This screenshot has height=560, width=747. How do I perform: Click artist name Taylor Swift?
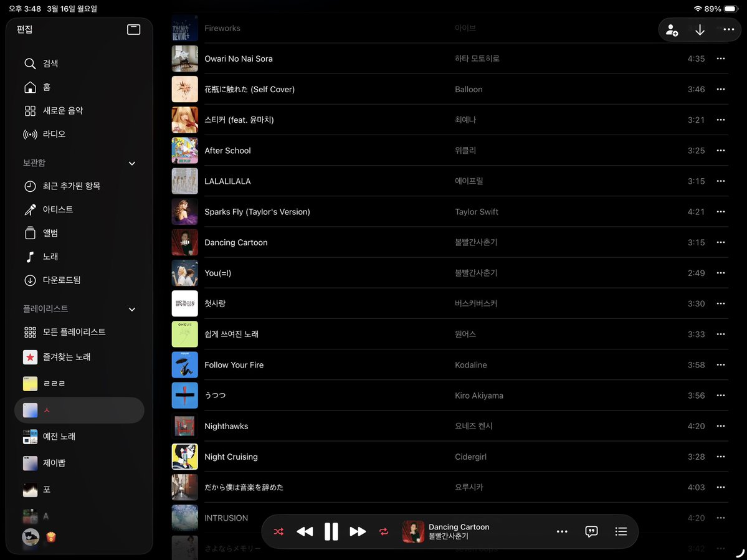pos(477,212)
